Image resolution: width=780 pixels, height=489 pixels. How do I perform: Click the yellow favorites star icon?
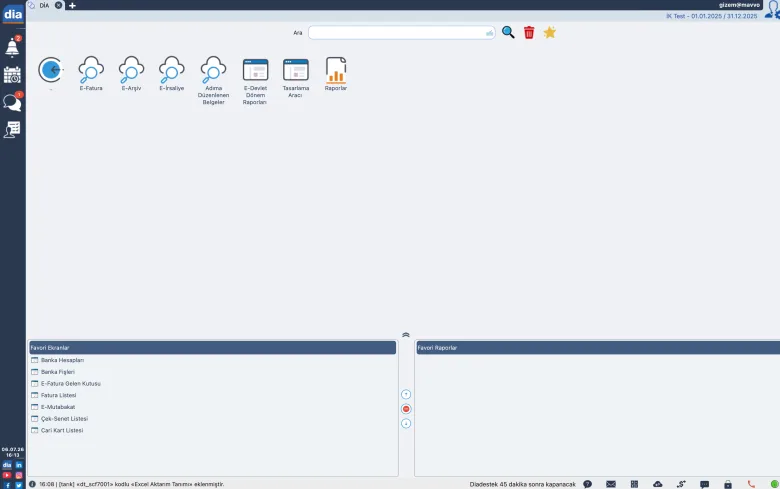coord(549,32)
